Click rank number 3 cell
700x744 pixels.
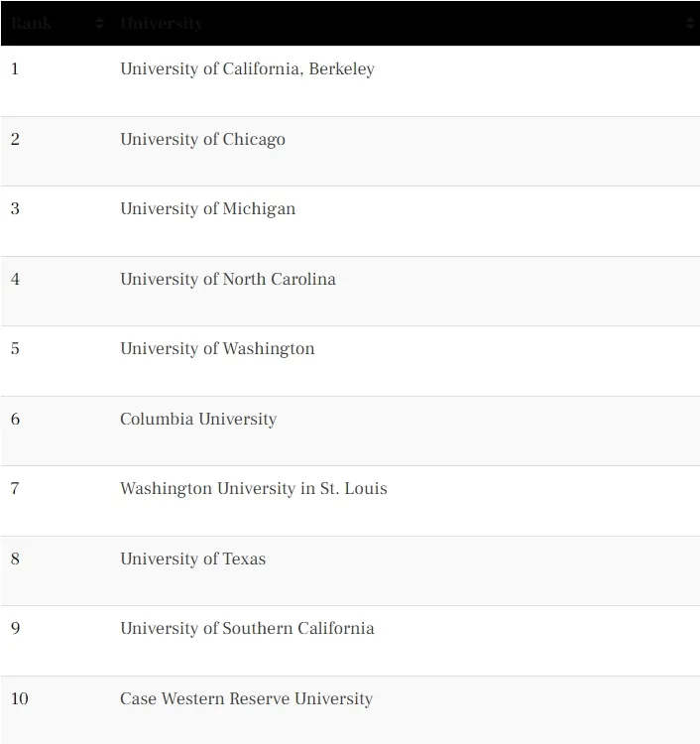(15, 208)
